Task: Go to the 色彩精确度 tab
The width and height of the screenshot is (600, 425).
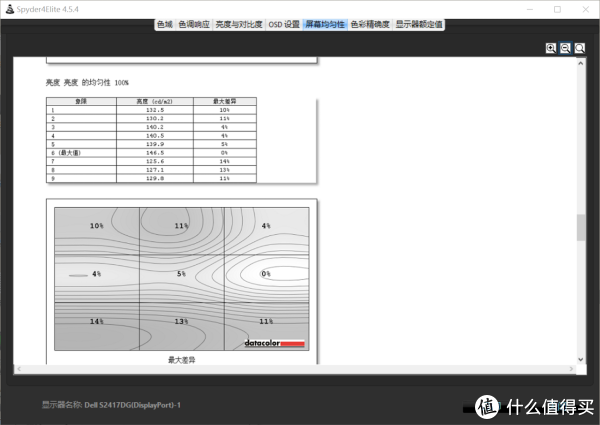Action: 370,24
